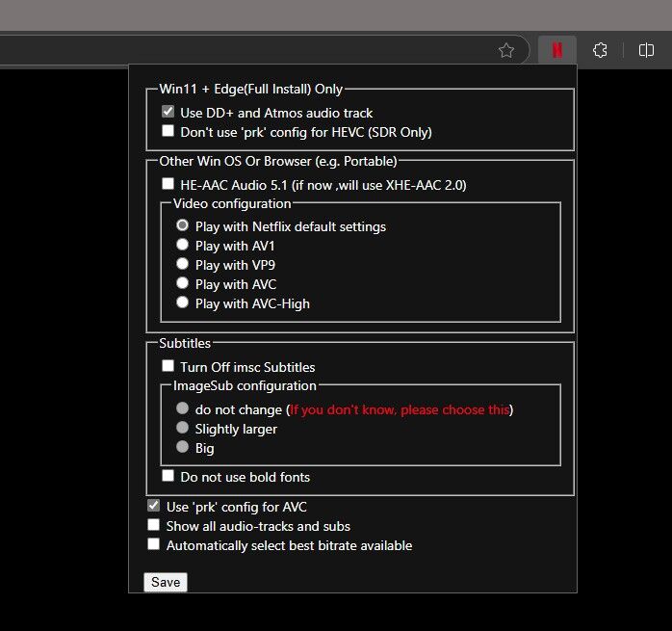Open the split screen icon
This screenshot has width=672, height=631.
point(646,50)
